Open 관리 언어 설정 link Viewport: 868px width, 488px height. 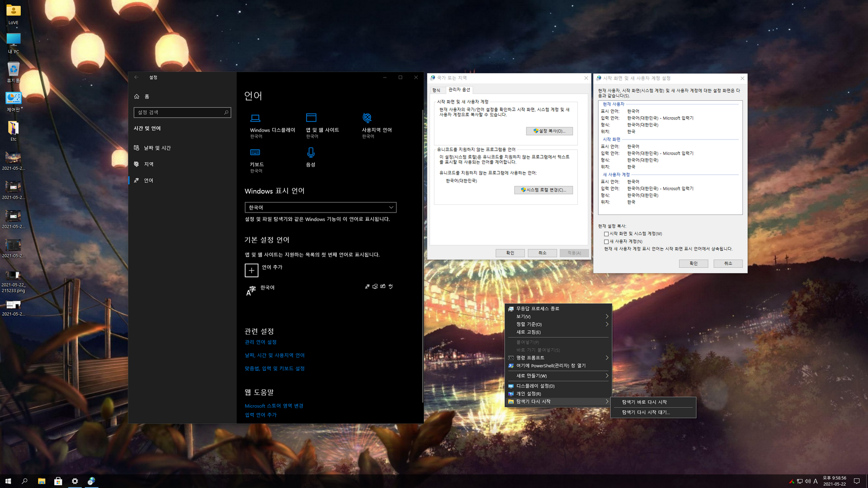pos(261,342)
